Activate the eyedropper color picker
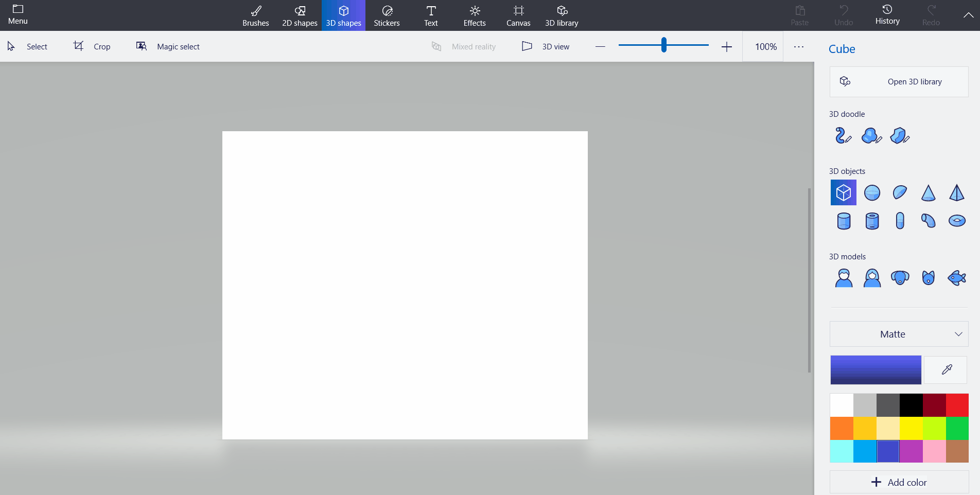This screenshot has width=980, height=495. point(946,369)
